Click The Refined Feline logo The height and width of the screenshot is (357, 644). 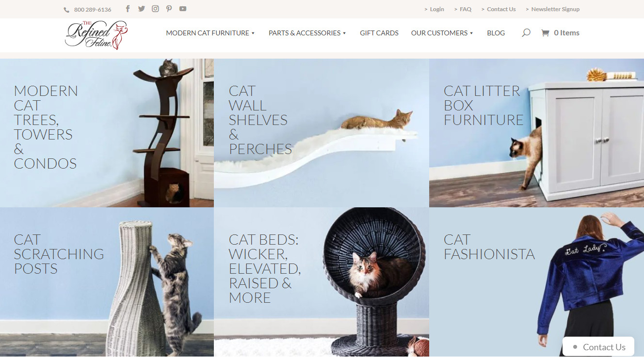click(x=96, y=35)
